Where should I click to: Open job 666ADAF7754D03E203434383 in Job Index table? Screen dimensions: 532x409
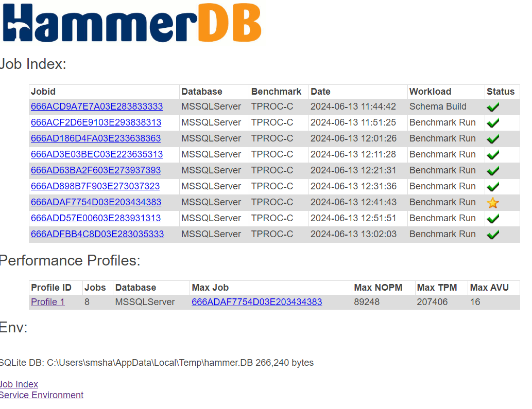96,202
